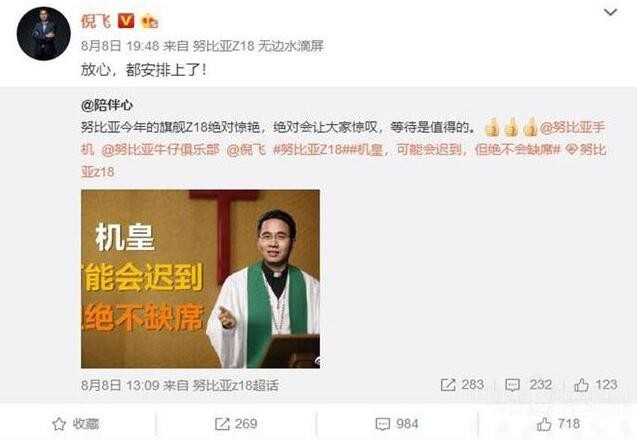Open the 倪飞 username link
Screen dimensions: 637x440
[96, 21]
